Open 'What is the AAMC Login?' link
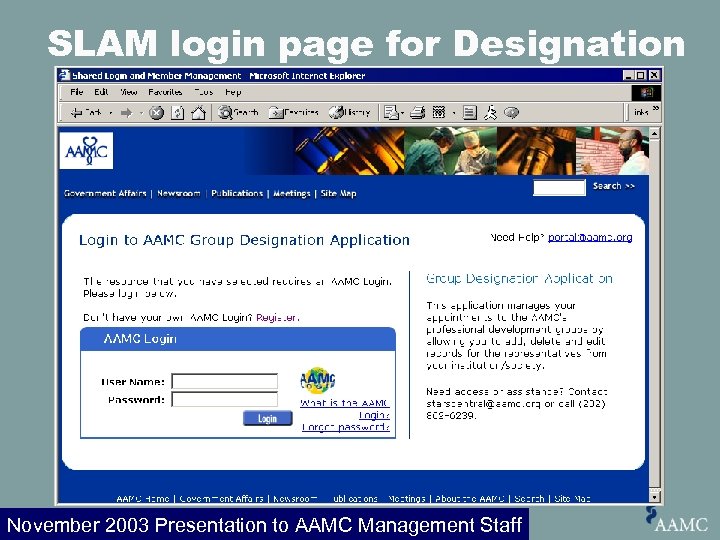Image resolution: width=720 pixels, height=540 pixels. point(345,409)
